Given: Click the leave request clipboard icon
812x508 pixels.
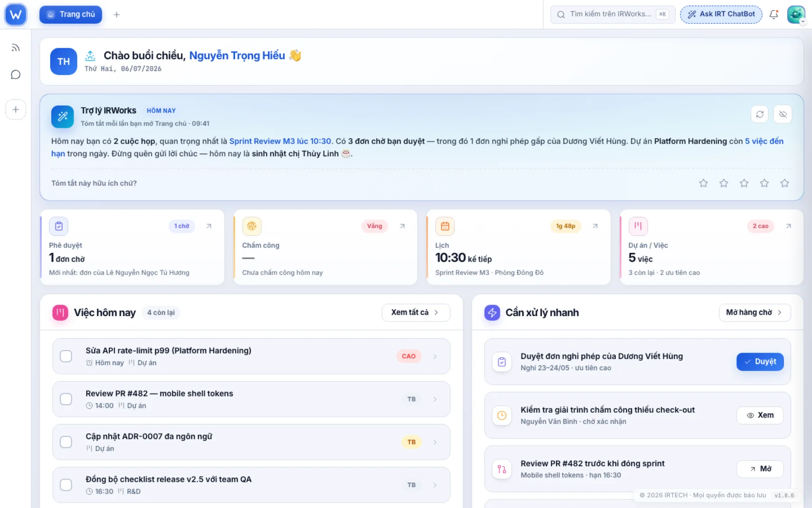Looking at the screenshot, I should pyautogui.click(x=502, y=362).
